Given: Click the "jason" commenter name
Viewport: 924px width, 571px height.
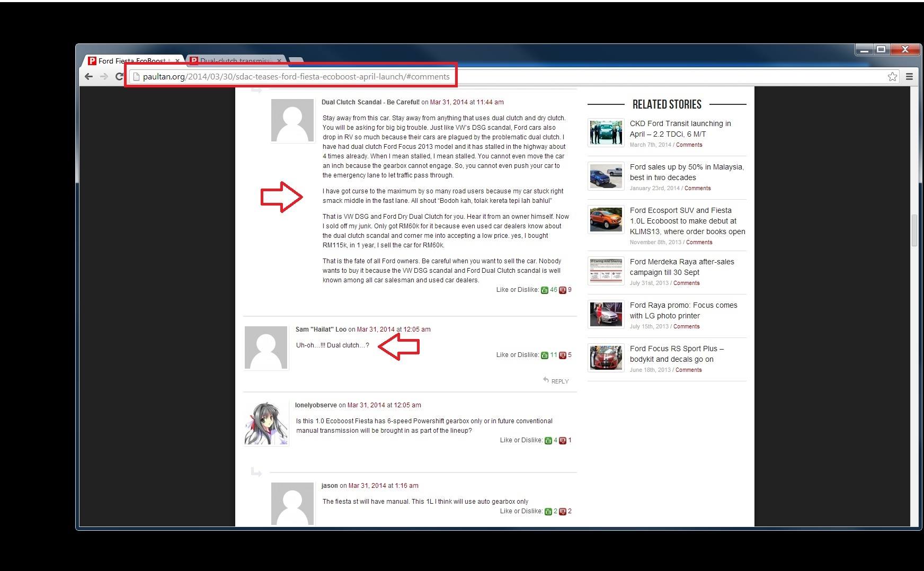Looking at the screenshot, I should pyautogui.click(x=329, y=486).
